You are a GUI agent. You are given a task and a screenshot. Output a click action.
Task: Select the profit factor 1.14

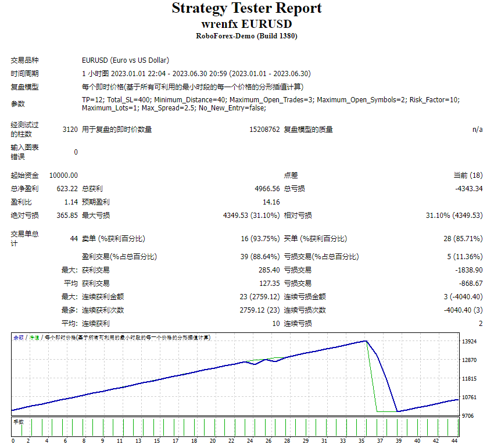pos(71,202)
